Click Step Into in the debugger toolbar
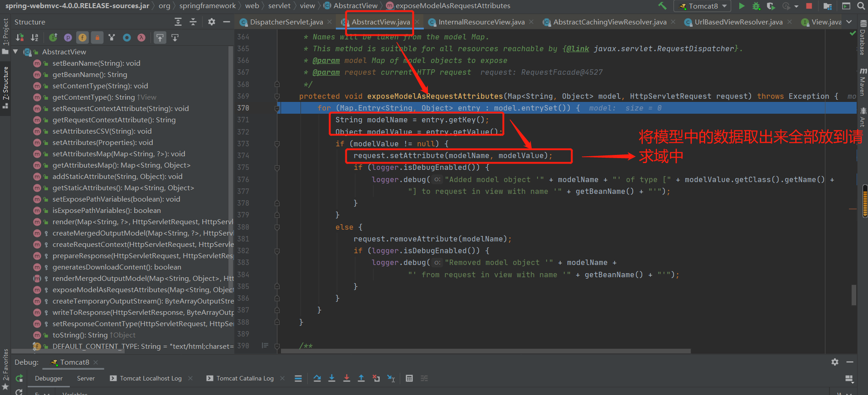The height and width of the screenshot is (395, 868). [x=332, y=378]
